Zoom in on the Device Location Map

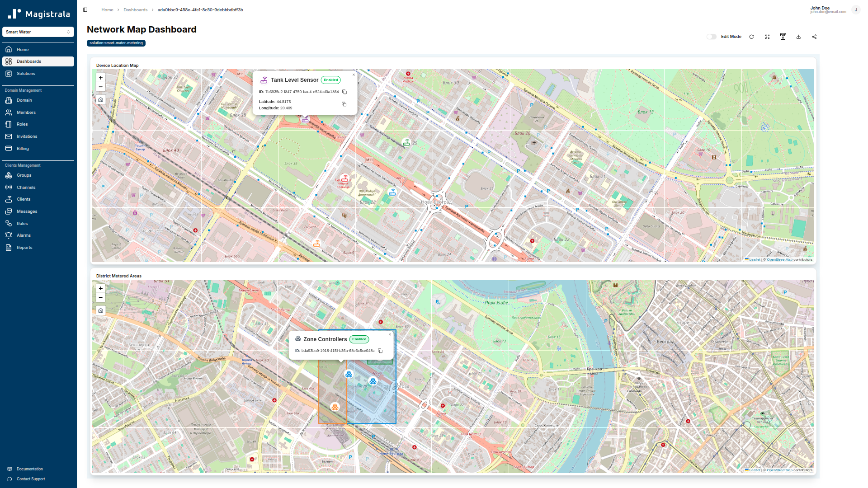click(x=100, y=78)
